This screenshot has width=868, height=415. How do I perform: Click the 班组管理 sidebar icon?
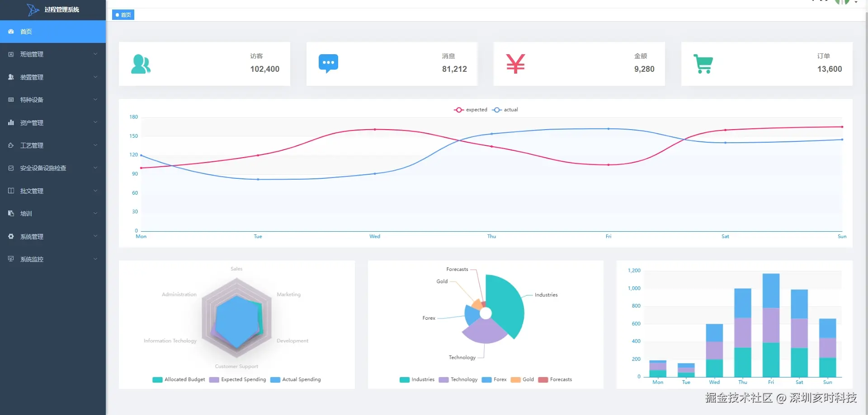[11, 54]
